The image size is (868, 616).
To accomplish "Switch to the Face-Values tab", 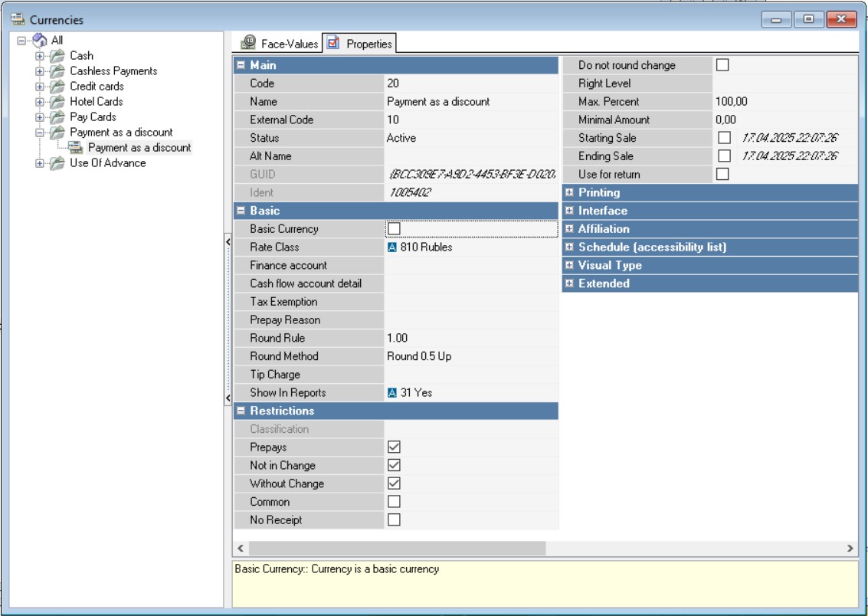I will [x=280, y=44].
